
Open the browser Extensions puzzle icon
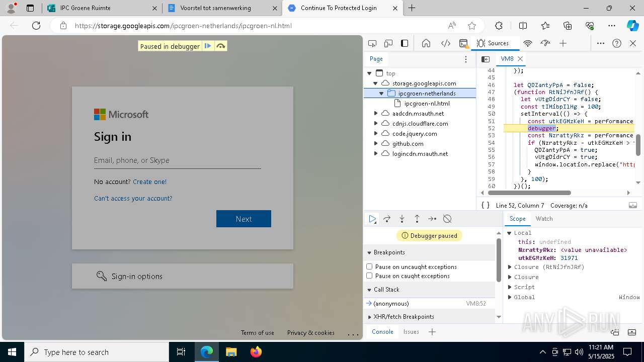[x=499, y=26]
